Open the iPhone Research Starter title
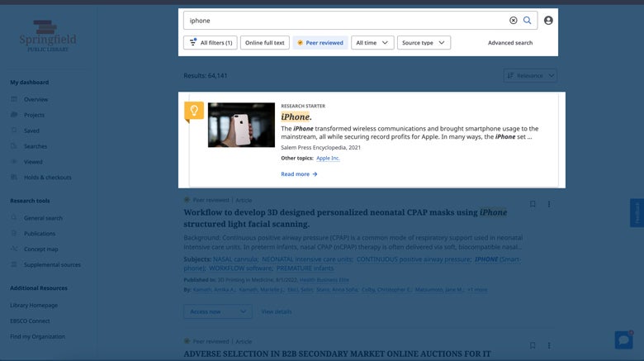 pos(296,116)
